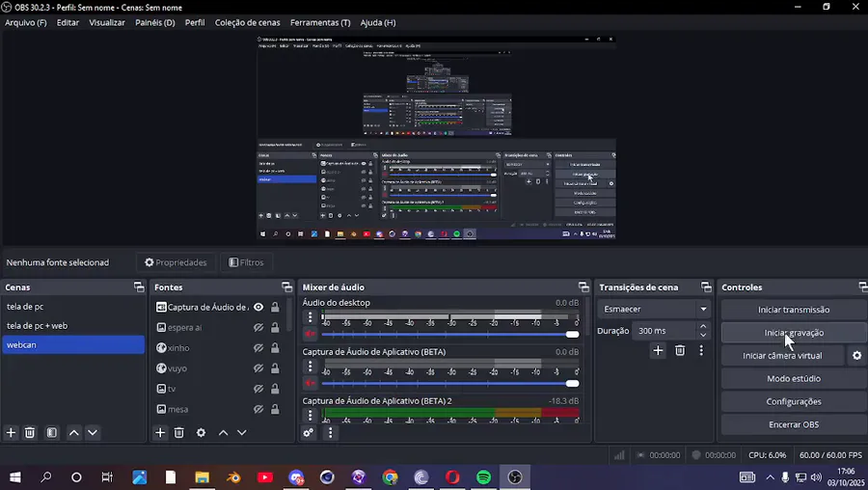Show the vuyo source
868x490 pixels.
[258, 368]
